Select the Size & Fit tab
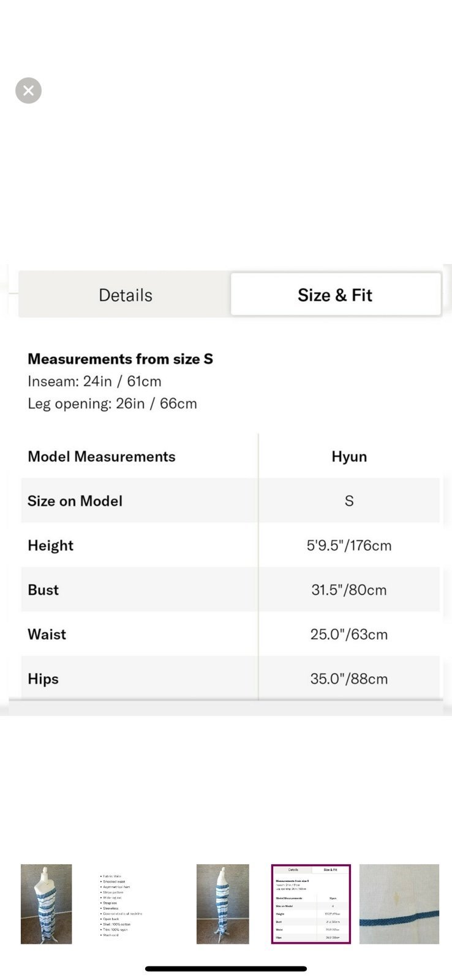The width and height of the screenshot is (452, 980). click(335, 295)
